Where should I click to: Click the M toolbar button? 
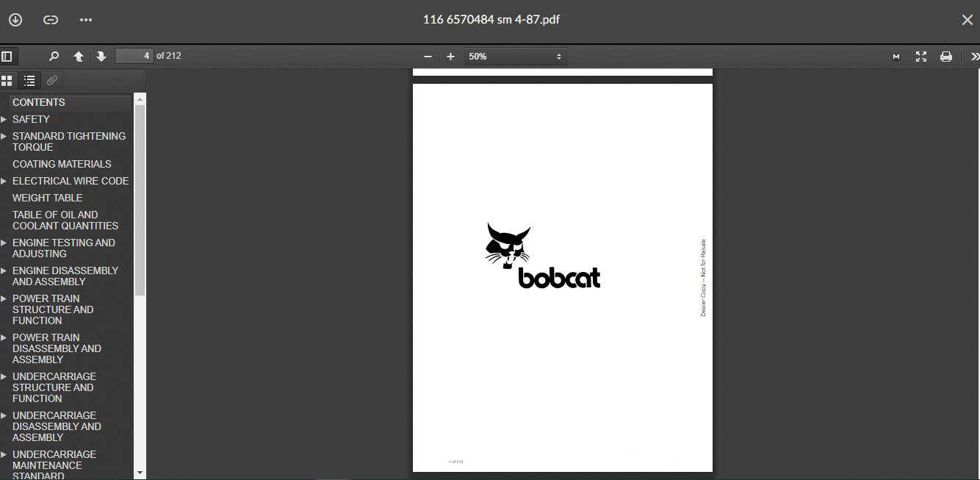[x=896, y=57]
